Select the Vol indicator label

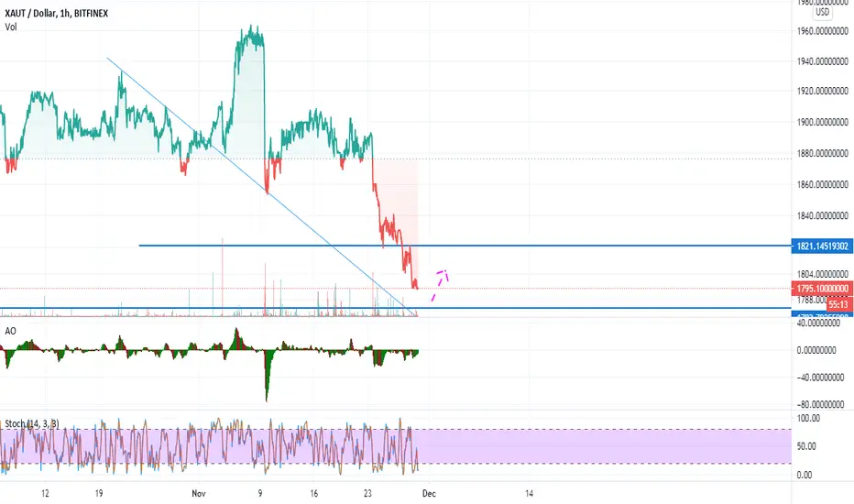coord(11,27)
